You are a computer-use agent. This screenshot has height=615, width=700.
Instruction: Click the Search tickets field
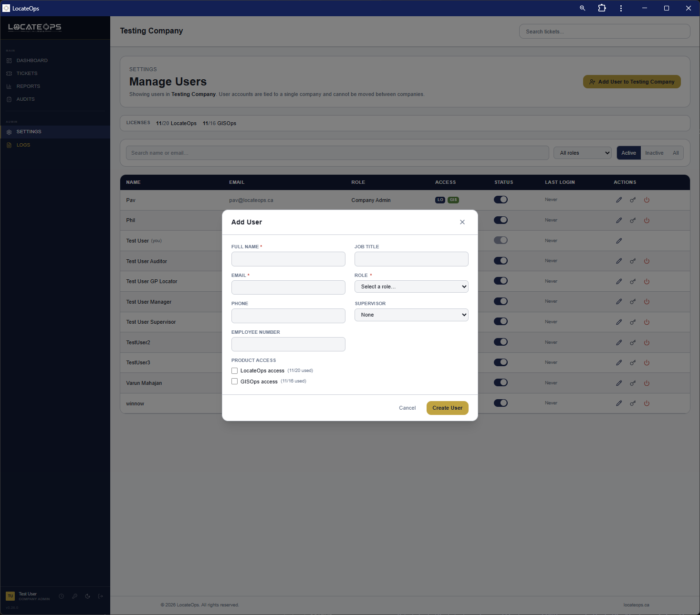[605, 32]
